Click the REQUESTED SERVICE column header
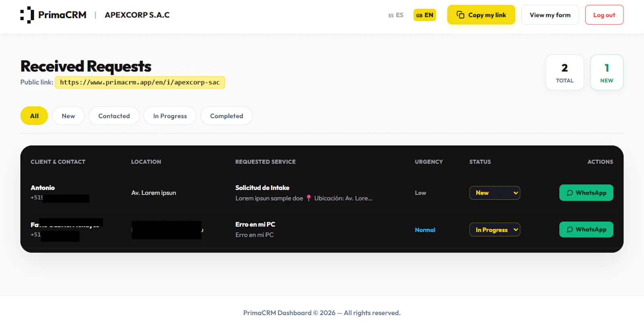This screenshot has height=327, width=644. point(266,162)
